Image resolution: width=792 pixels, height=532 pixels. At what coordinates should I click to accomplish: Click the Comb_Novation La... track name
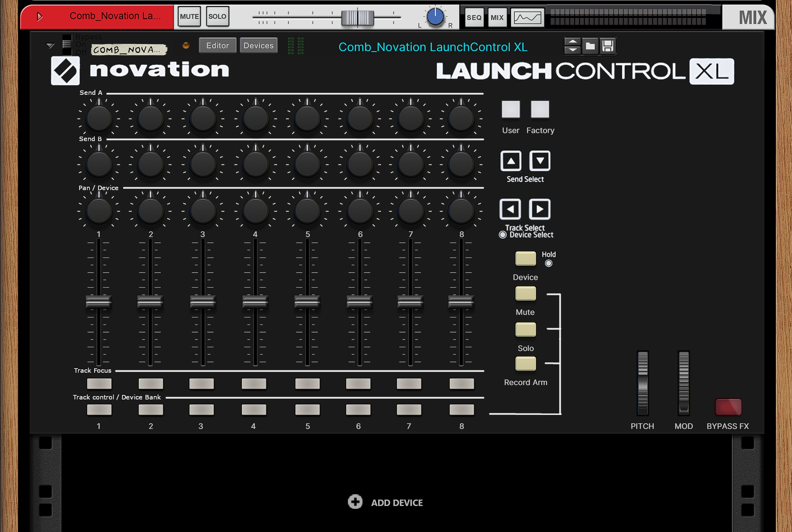click(x=115, y=16)
